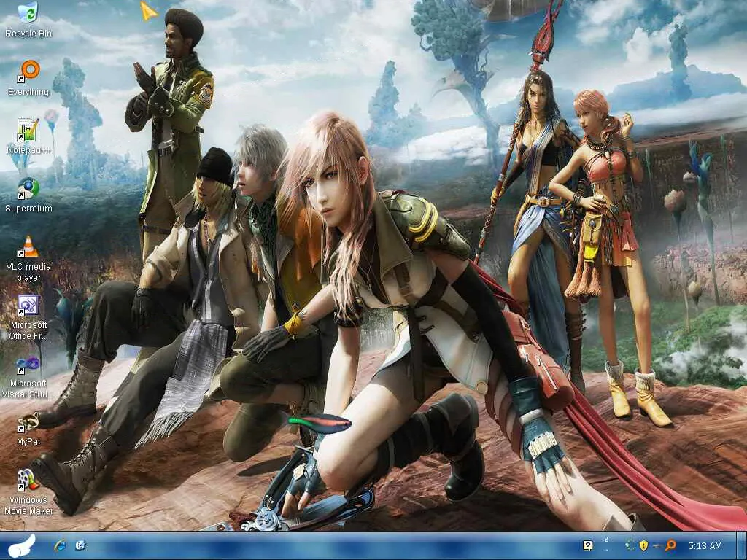Select the Microsoft Office FrontPage shortcut
The height and width of the screenshot is (560, 747).
click(28, 318)
